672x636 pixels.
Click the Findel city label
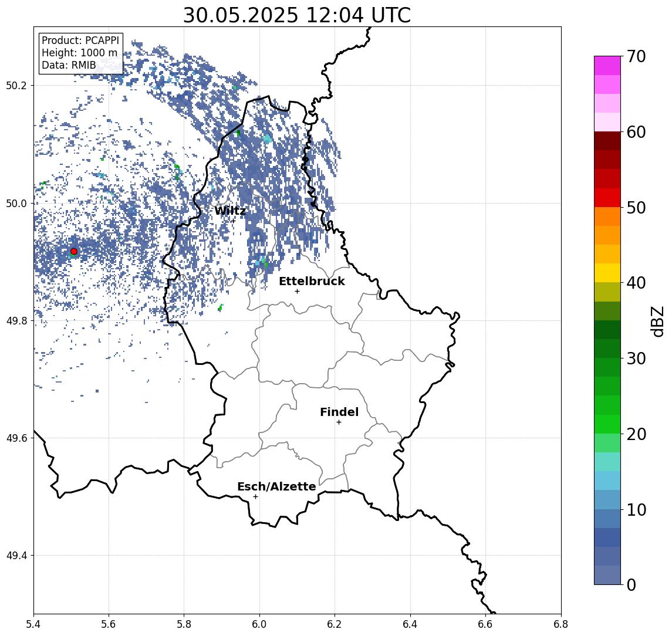pos(339,412)
